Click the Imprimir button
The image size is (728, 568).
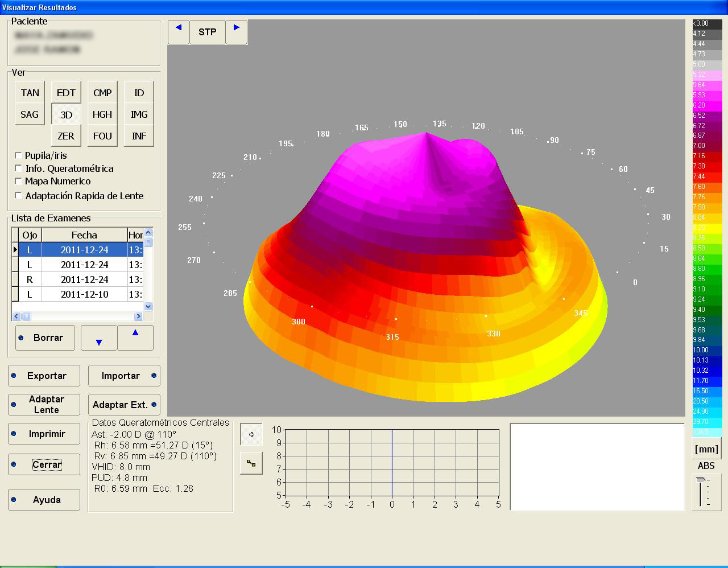click(x=44, y=434)
